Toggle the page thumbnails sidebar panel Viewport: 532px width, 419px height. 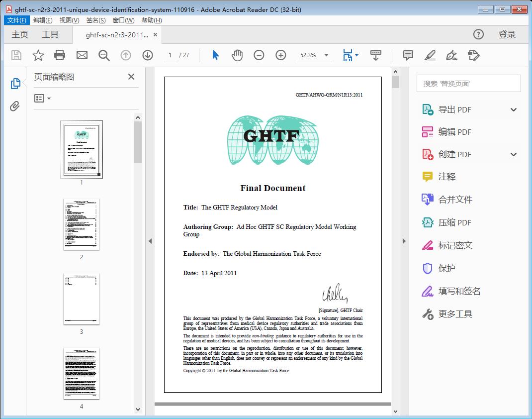[15, 83]
